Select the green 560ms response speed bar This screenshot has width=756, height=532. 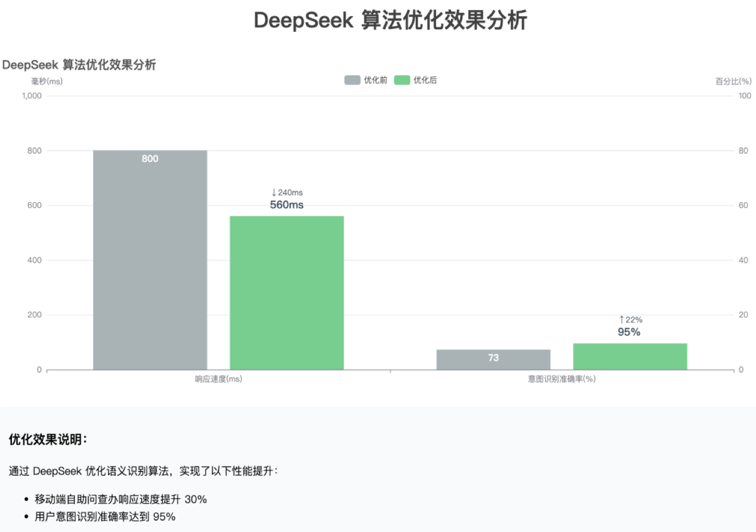(287, 293)
